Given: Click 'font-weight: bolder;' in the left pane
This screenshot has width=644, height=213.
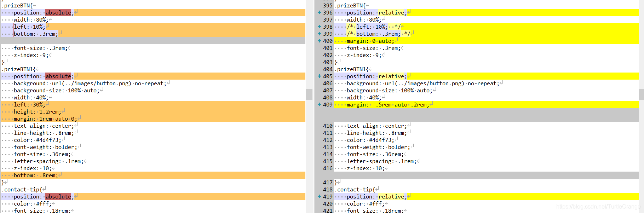Looking at the screenshot, I should pyautogui.click(x=45, y=147).
